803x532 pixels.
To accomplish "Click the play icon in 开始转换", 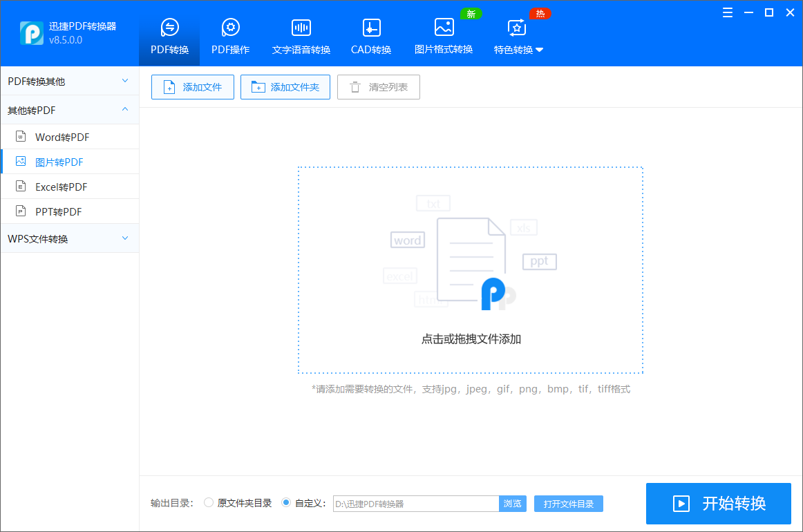I will point(681,503).
